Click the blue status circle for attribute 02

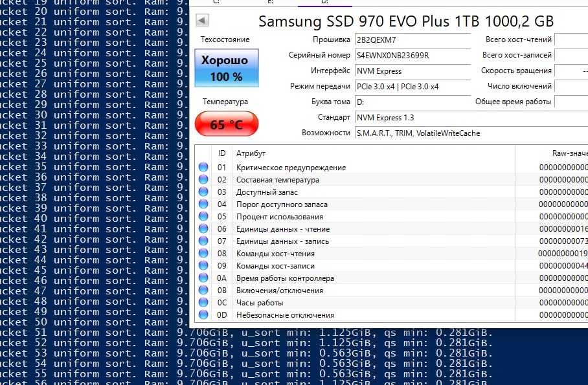click(203, 179)
